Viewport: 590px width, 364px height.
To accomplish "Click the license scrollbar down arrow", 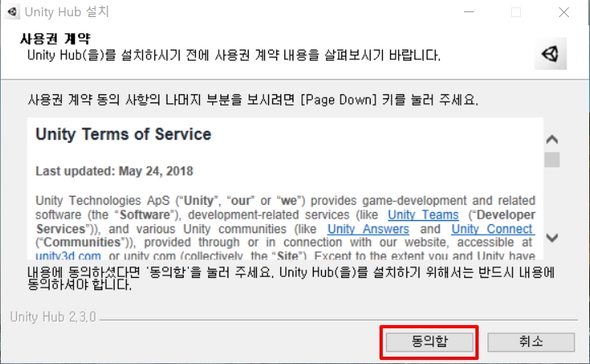I will tap(552, 237).
